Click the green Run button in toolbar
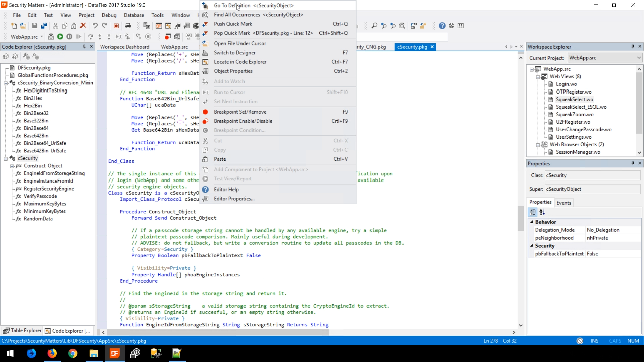The width and height of the screenshot is (644, 362). click(x=60, y=37)
